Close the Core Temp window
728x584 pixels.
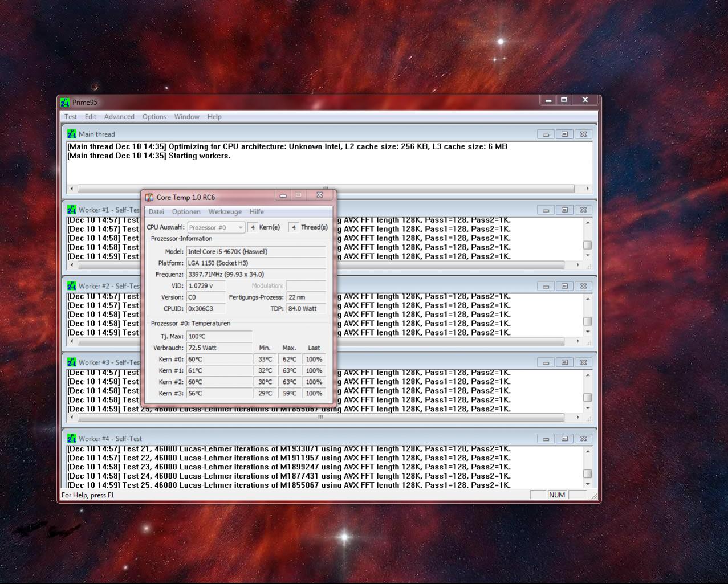(320, 195)
